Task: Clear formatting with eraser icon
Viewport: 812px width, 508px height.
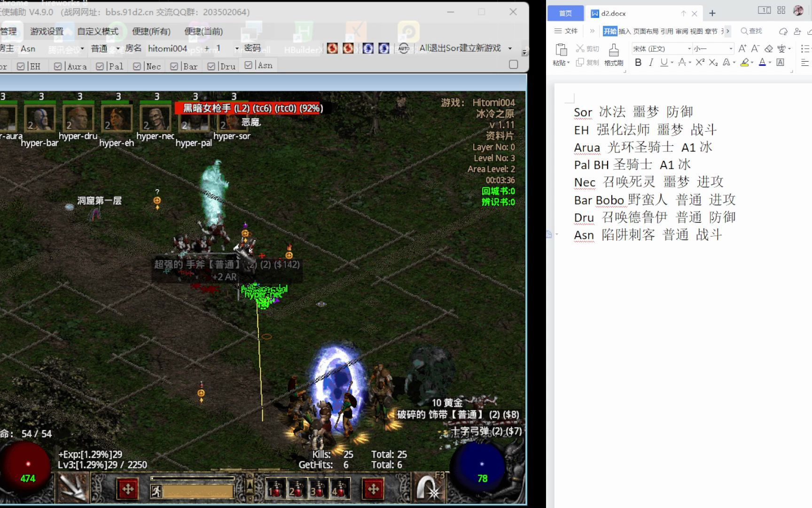Action: click(x=769, y=48)
